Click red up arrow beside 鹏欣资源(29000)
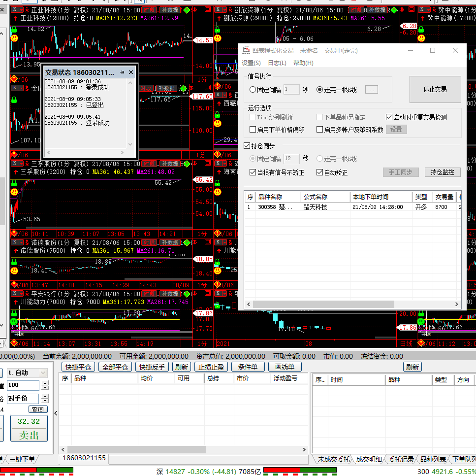The height and width of the screenshot is (476, 476). [x=218, y=18]
